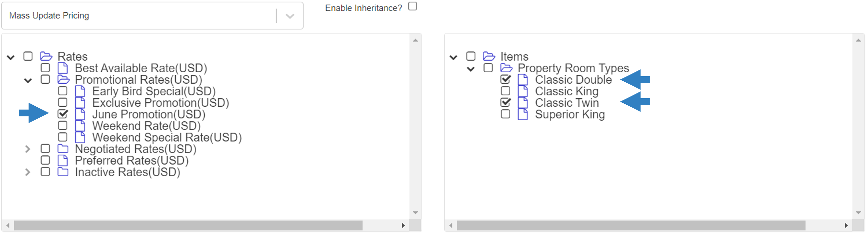This screenshot has width=868, height=235.
Task: Click the Rates open folder icon
Action: click(x=46, y=56)
